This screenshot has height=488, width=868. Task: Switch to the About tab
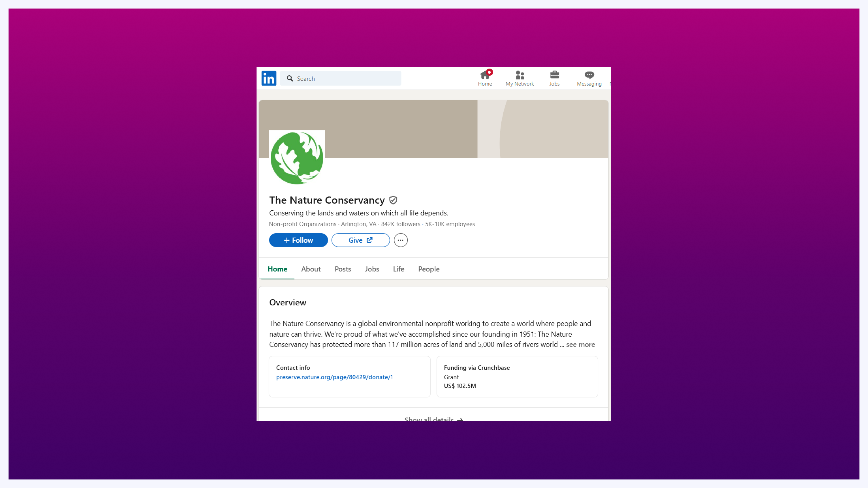click(311, 269)
